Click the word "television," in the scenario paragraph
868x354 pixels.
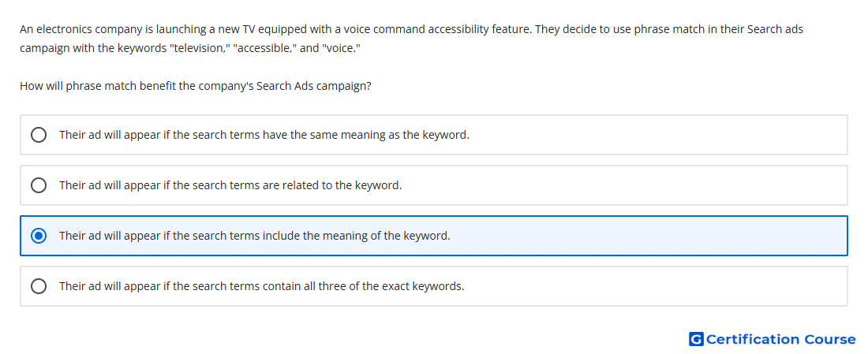click(x=200, y=49)
